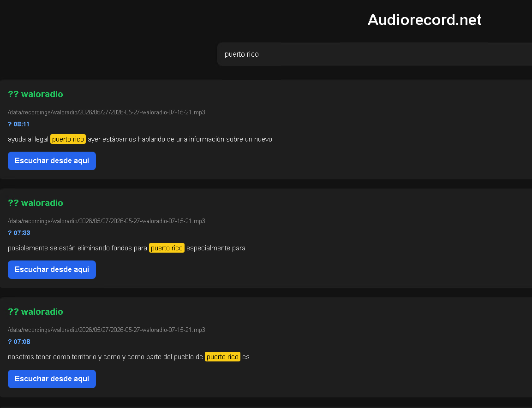The width and height of the screenshot is (532, 408).
Task: Click waloradio heading in the 08:11 card
Action: [35, 94]
